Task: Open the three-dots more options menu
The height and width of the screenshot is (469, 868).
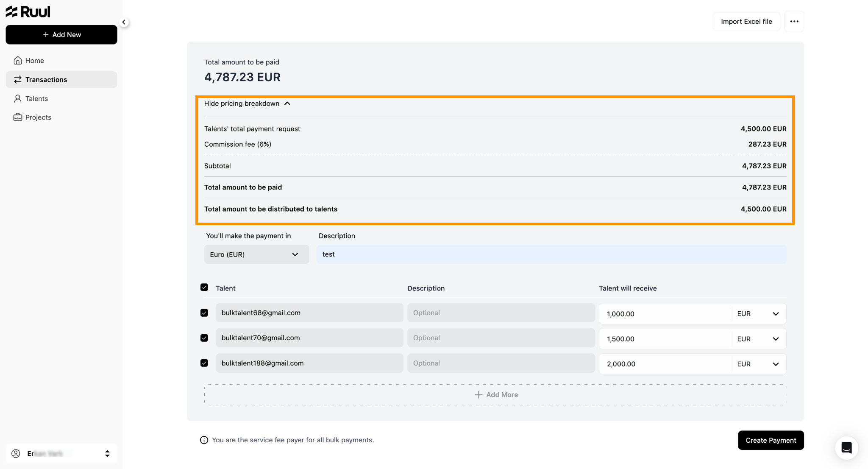Action: tap(794, 22)
